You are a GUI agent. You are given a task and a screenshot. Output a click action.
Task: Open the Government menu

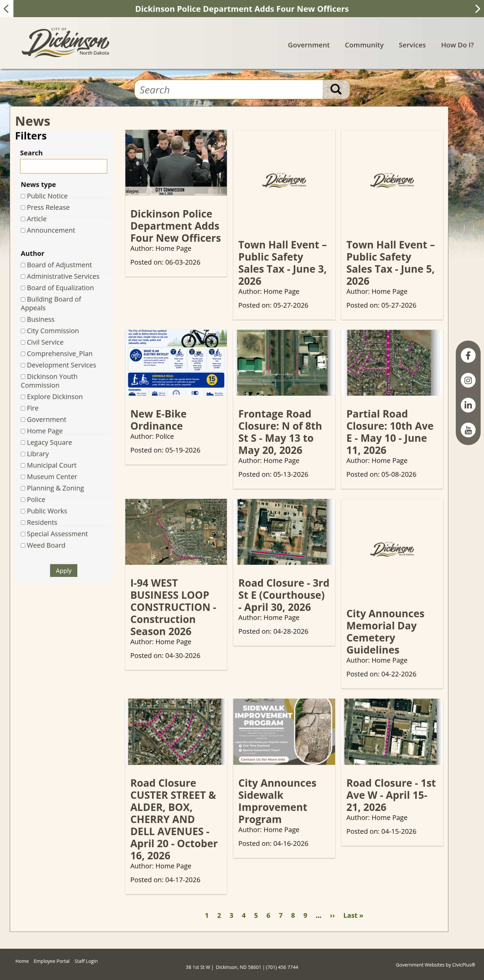pos(308,45)
